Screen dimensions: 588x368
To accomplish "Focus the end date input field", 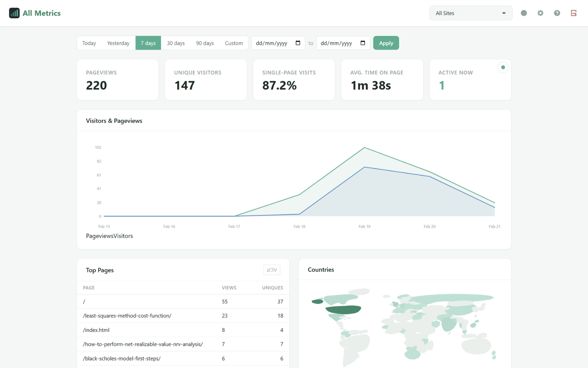I will [343, 43].
